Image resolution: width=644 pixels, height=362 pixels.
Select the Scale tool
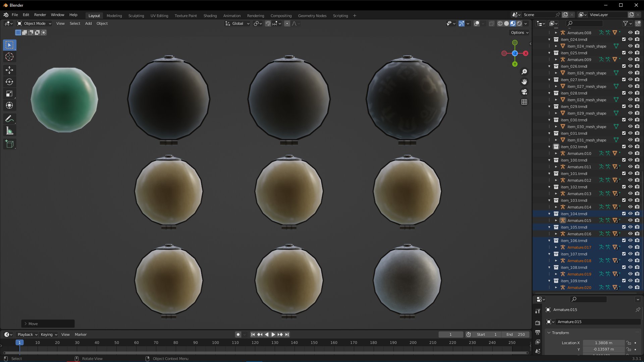9,94
